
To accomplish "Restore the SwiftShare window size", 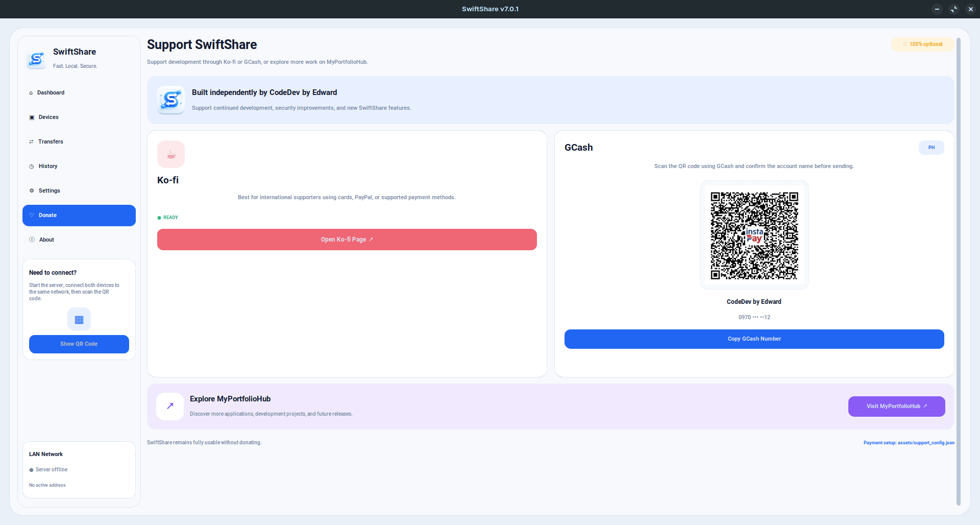I will pos(954,9).
